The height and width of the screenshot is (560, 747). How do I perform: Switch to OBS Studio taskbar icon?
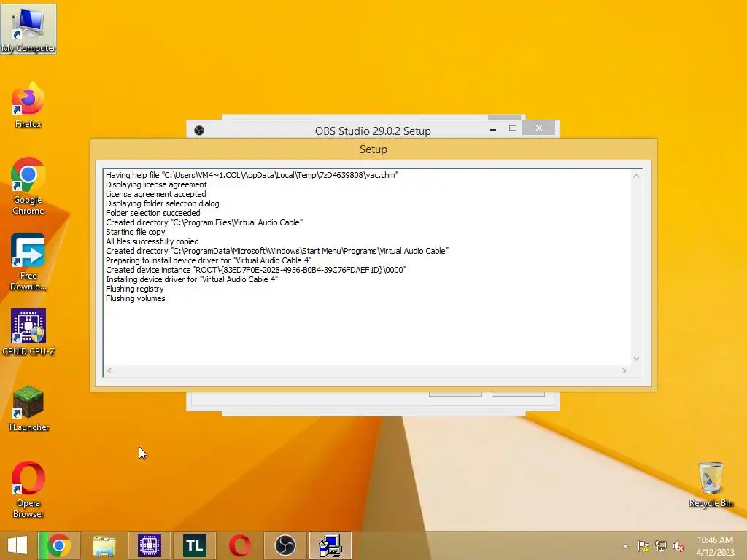click(x=285, y=545)
